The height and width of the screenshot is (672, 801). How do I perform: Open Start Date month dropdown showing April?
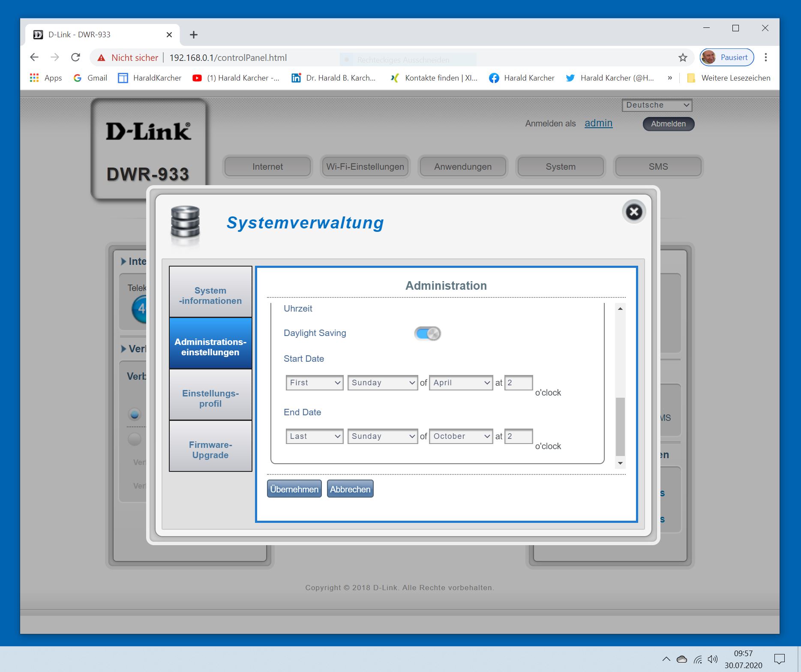click(x=461, y=383)
